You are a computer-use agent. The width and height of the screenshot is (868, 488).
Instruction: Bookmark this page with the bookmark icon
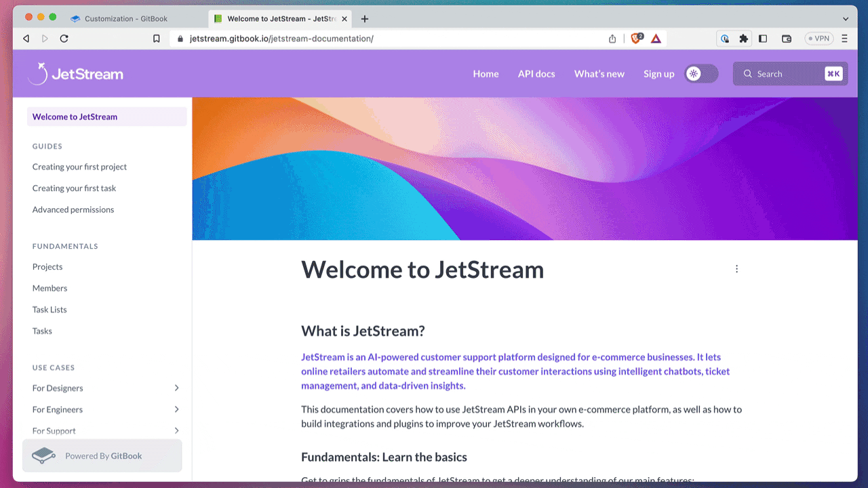click(x=157, y=39)
